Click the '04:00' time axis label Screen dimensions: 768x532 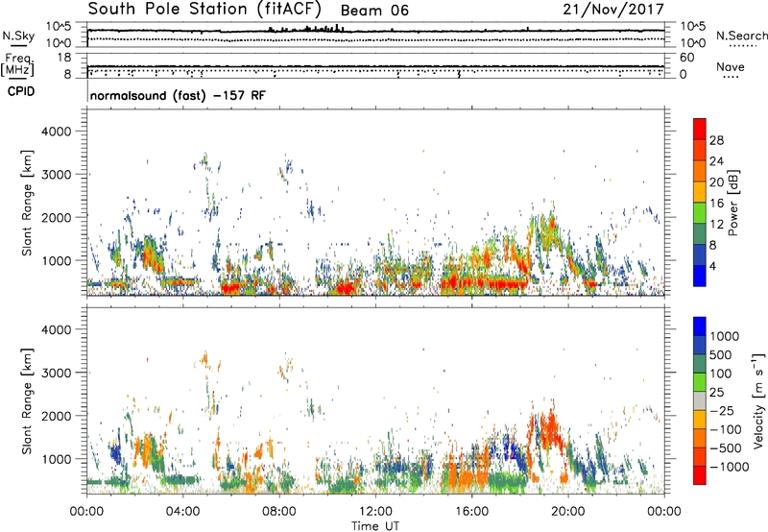(x=182, y=512)
